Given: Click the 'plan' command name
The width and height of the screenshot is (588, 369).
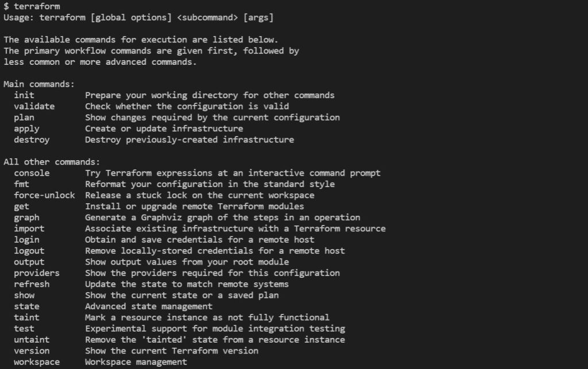Looking at the screenshot, I should [24, 118].
